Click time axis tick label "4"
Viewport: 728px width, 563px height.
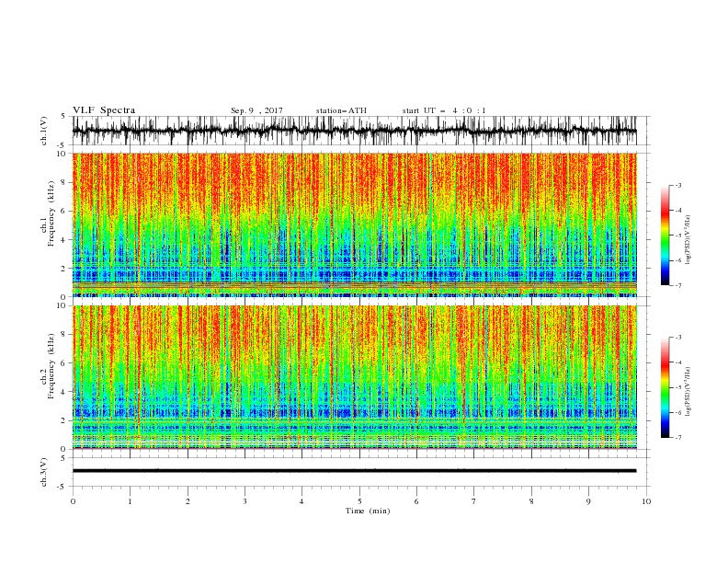(301, 501)
